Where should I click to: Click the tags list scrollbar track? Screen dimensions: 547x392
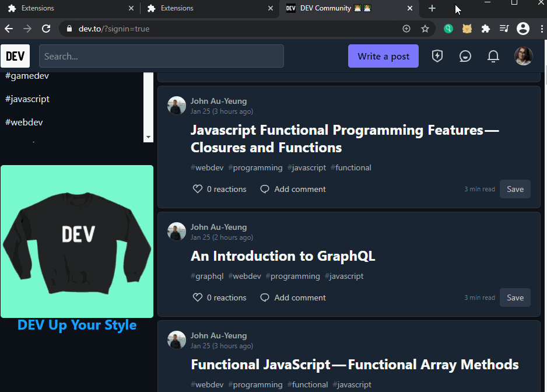[x=148, y=103]
